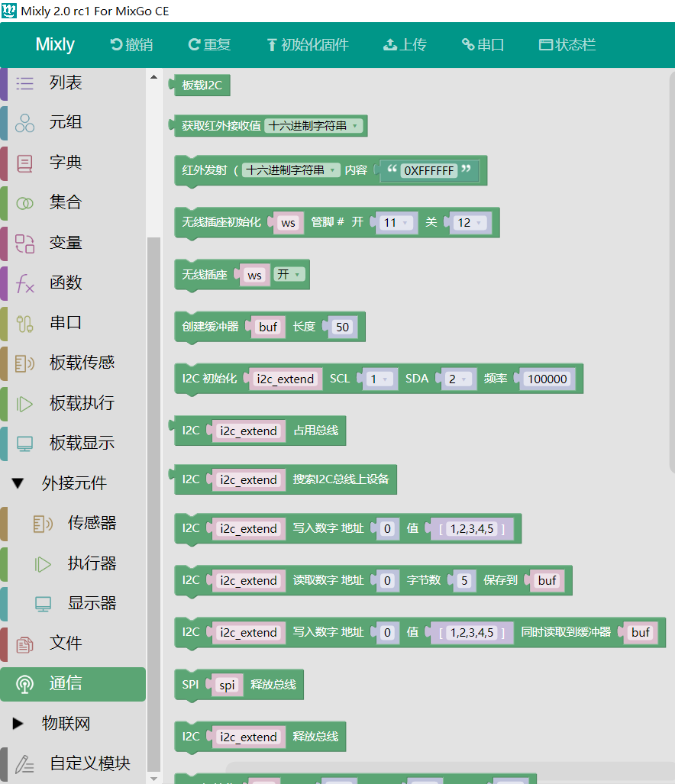Click the I2C 初始化 i2c_extend variable field
This screenshot has width=675, height=784.
pyautogui.click(x=286, y=379)
